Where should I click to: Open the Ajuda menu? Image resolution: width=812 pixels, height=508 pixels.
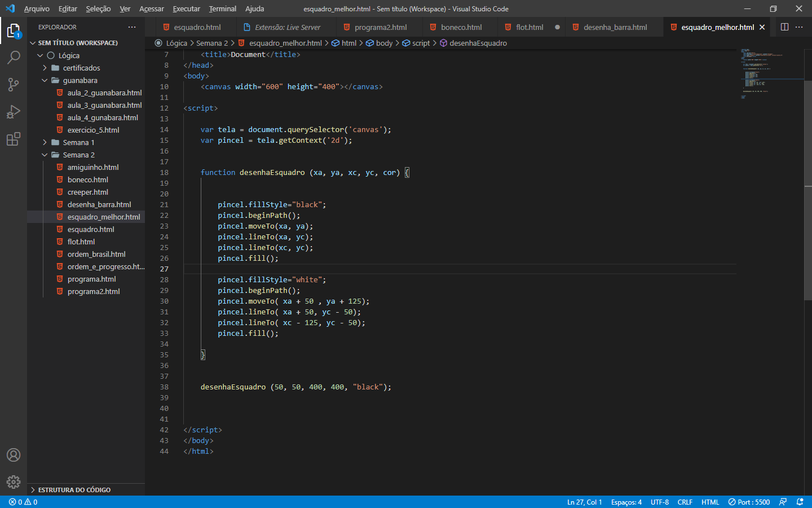coord(255,8)
